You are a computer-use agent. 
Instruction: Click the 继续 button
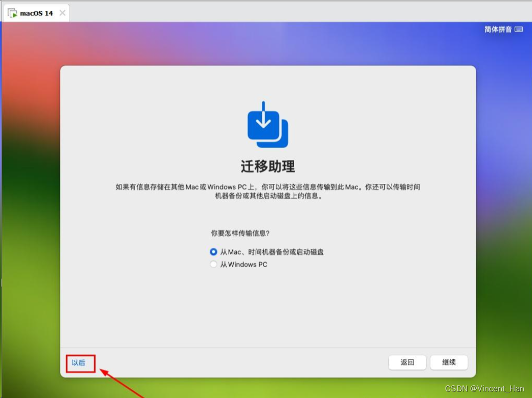(449, 362)
